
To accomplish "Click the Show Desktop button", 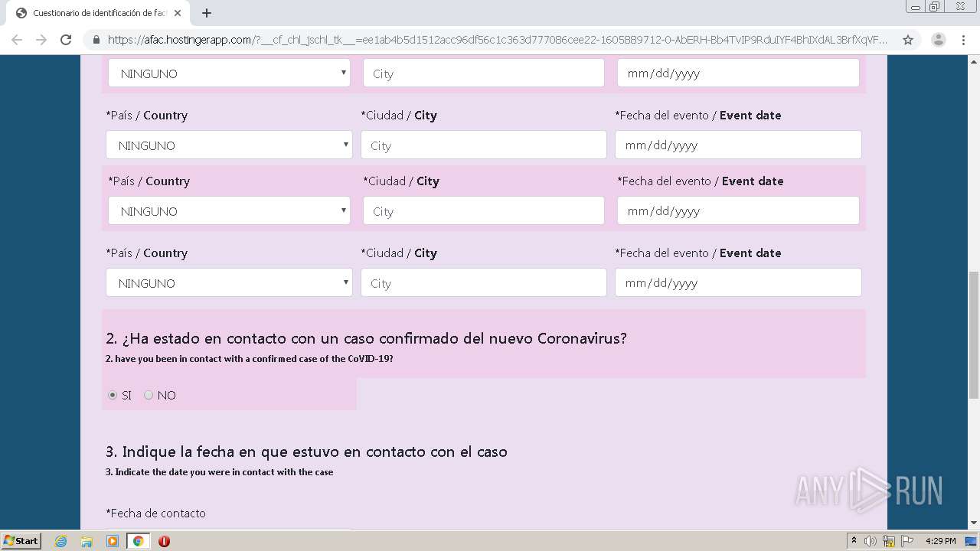I will [971, 541].
